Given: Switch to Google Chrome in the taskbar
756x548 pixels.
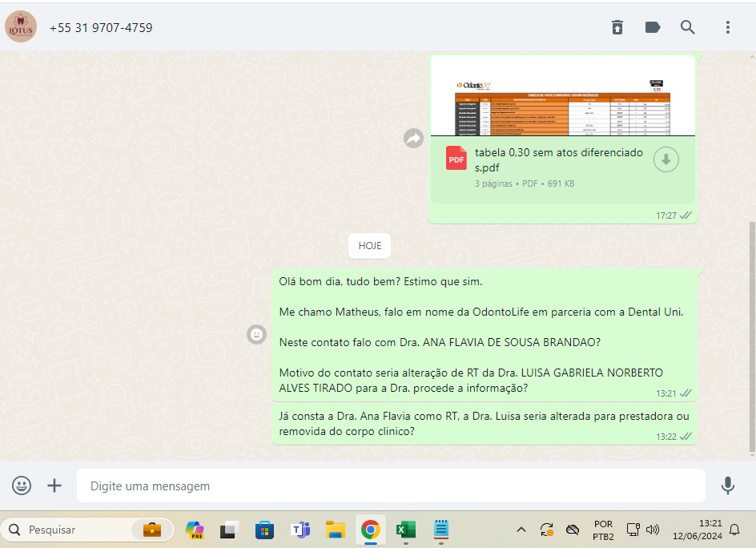Looking at the screenshot, I should pos(370,530).
